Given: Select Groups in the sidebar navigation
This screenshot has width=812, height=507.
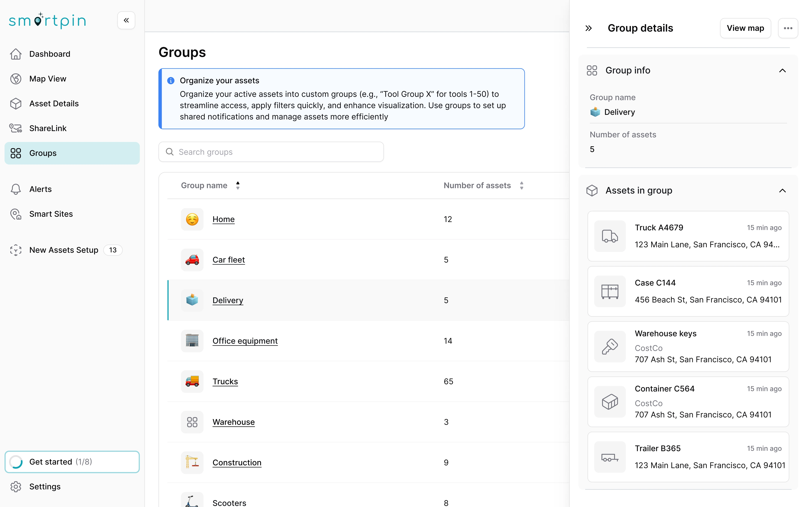Looking at the screenshot, I should (43, 153).
